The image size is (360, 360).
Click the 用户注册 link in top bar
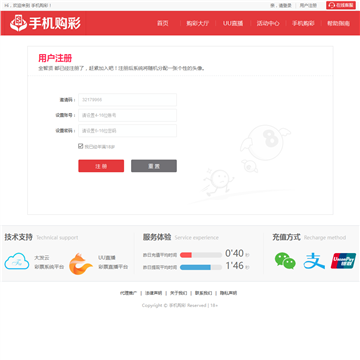tap(308, 5)
